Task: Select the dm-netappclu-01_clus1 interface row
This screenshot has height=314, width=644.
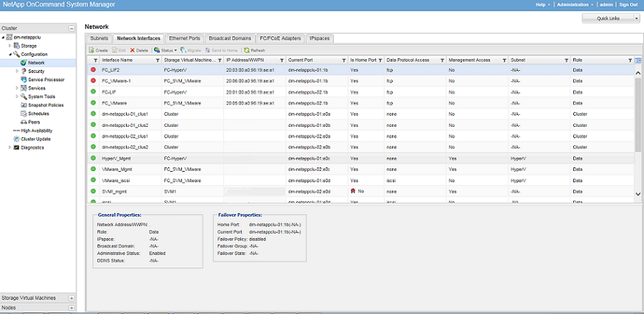Action: pos(361,114)
